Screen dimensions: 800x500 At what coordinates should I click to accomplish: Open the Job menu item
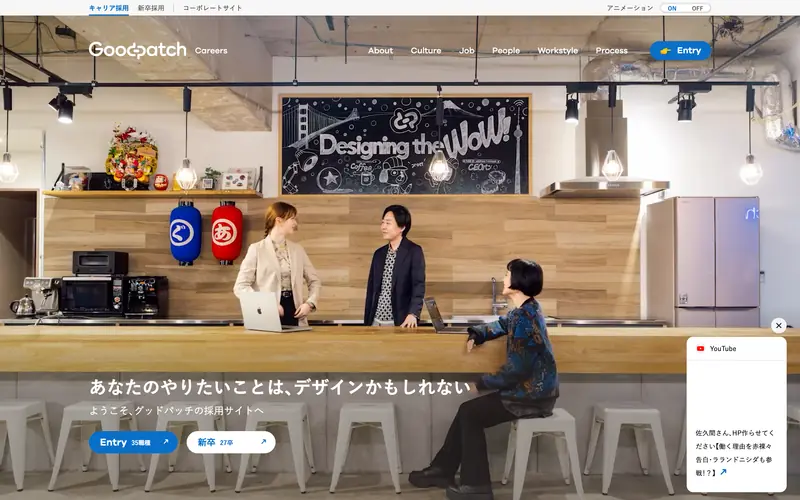(x=466, y=51)
